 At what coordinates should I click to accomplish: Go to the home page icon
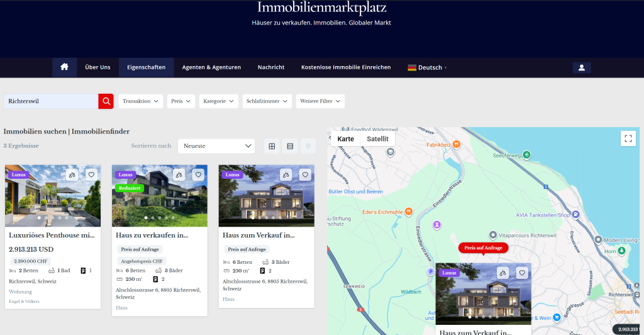click(x=64, y=67)
